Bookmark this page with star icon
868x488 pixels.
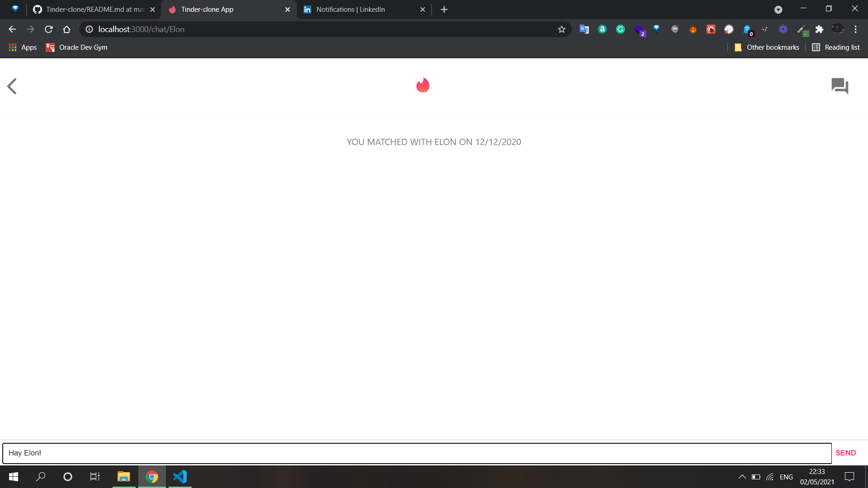561,29
